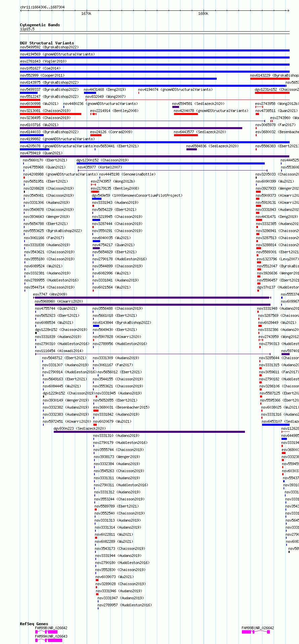
Task: Click the blue bar of dgv1230n152
Action: click(170, 163)
